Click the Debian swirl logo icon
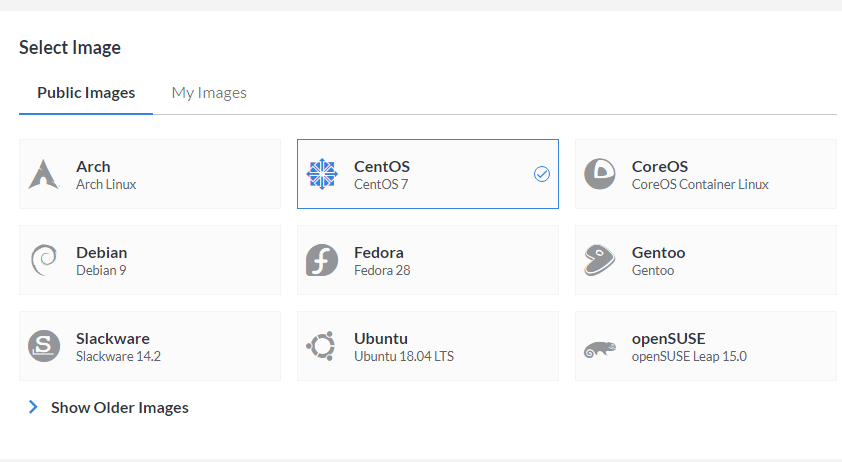This screenshot has width=842, height=462. pos(43,260)
